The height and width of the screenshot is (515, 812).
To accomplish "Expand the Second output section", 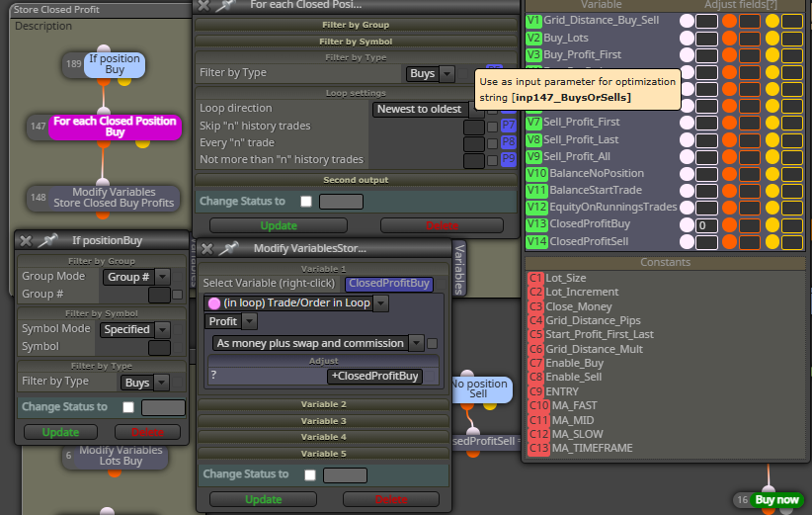I will tap(356, 180).
